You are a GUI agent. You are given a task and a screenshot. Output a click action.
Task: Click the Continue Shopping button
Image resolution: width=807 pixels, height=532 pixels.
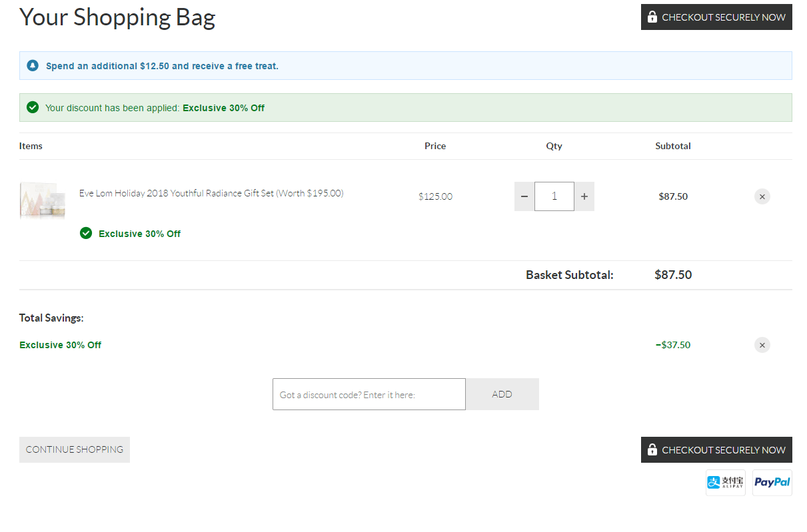click(75, 449)
